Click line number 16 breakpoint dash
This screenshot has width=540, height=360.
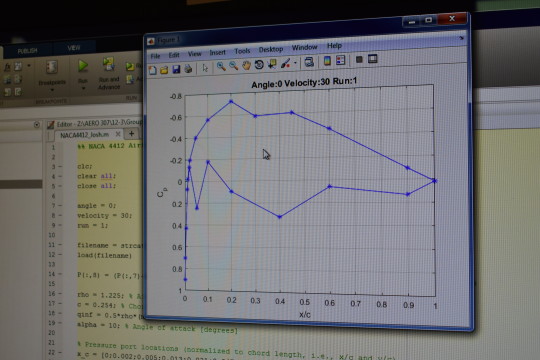61,294
